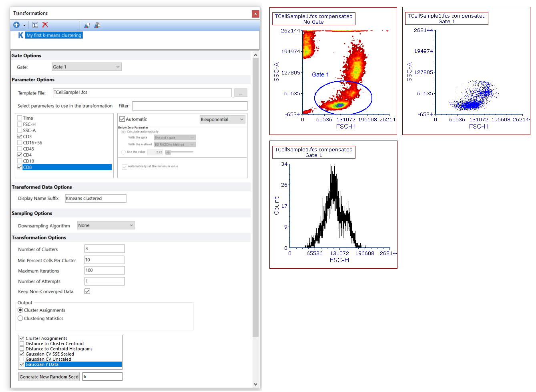Click the Gate 1 histogram plot title
This screenshot has height=392, width=536.
tap(314, 152)
